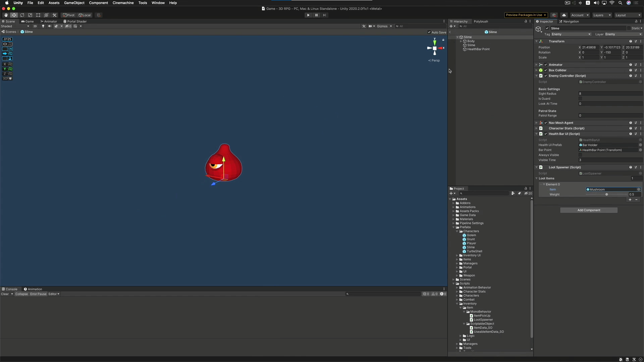
Task: Enable 2D view mode in the Scene view
Action: [x=35, y=26]
